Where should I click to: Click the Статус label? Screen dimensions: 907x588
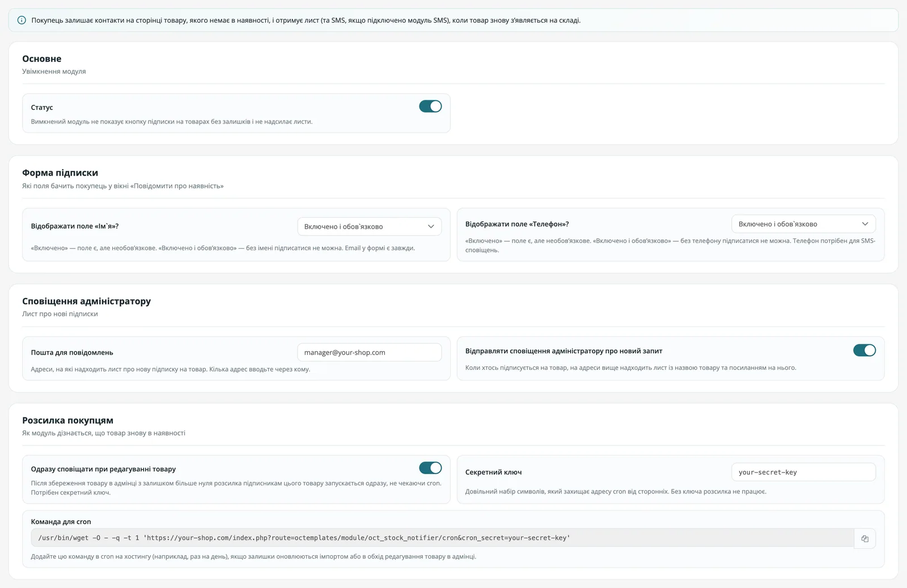(x=42, y=108)
